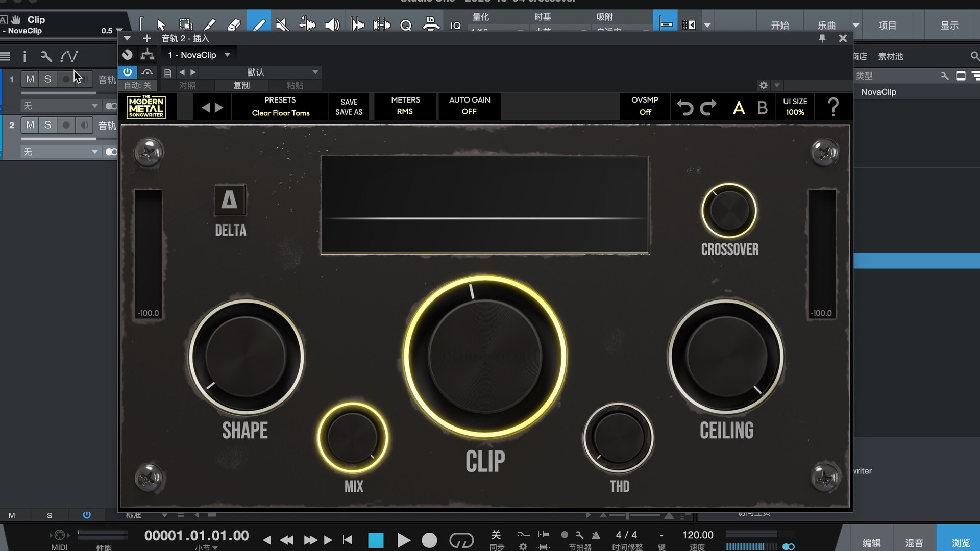Pin the plugin window

tap(822, 38)
